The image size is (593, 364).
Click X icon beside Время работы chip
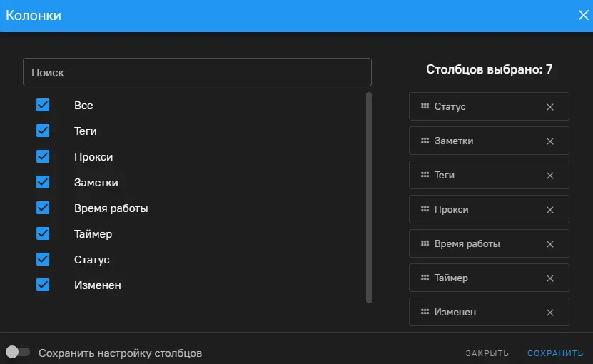(x=549, y=244)
